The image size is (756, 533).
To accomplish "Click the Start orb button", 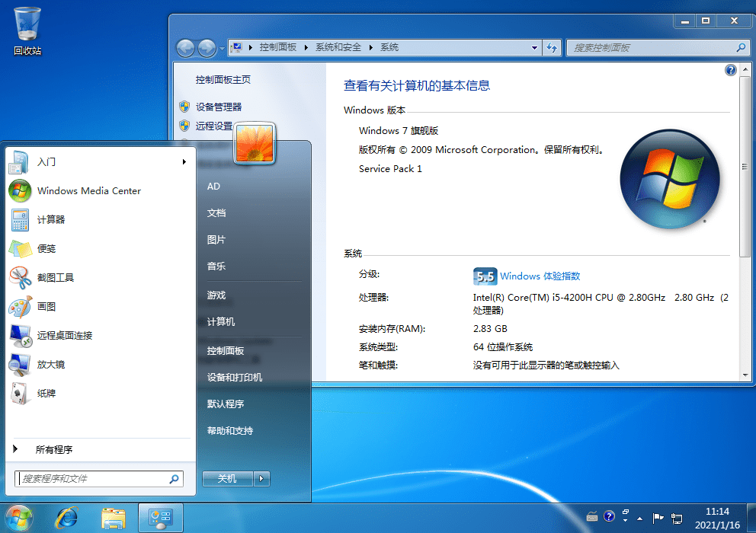I will [x=19, y=519].
